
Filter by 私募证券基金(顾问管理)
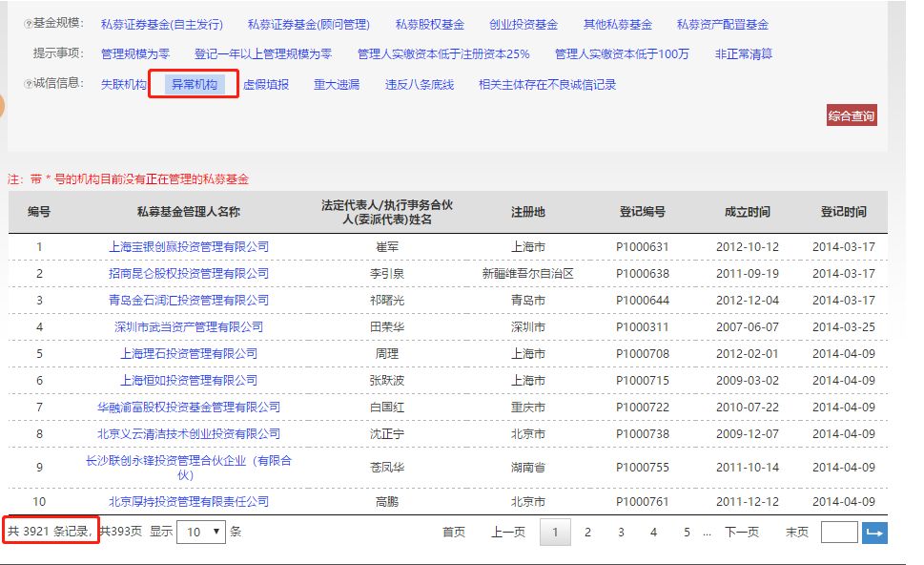pos(309,24)
